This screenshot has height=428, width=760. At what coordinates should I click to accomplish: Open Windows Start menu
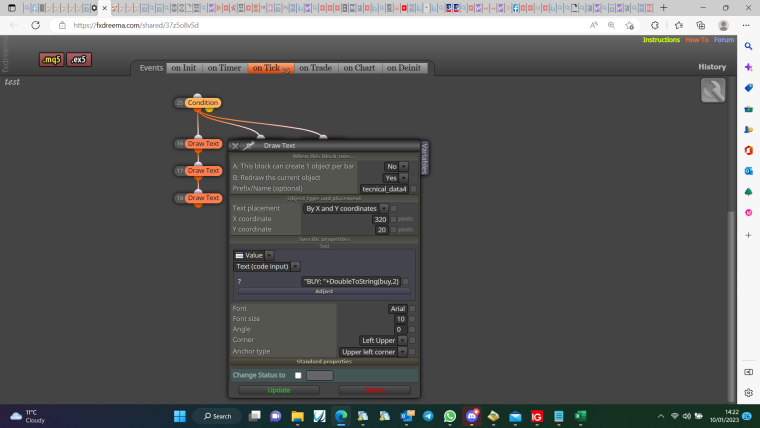point(180,416)
